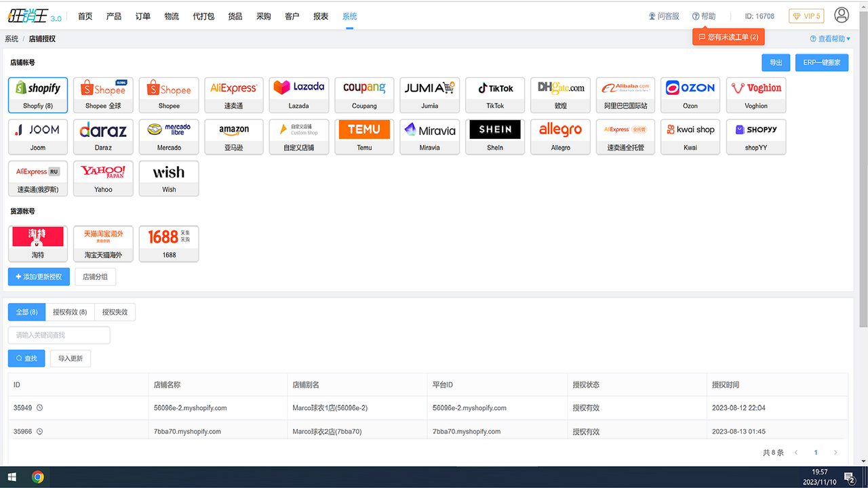Open the 首页 home menu
The width and height of the screenshot is (868, 488).
pyautogui.click(x=85, y=16)
